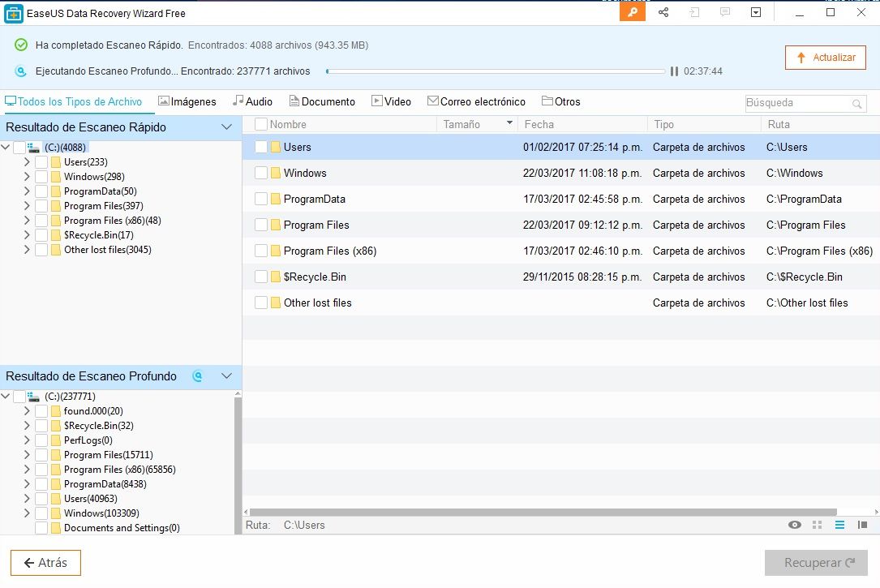Expand the Windows(298) tree node
This screenshot has height=588, width=880.
[x=27, y=177]
